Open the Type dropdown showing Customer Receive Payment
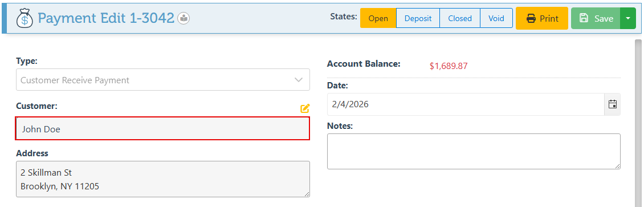Viewport: 644px width, 207px height. pyautogui.click(x=163, y=80)
